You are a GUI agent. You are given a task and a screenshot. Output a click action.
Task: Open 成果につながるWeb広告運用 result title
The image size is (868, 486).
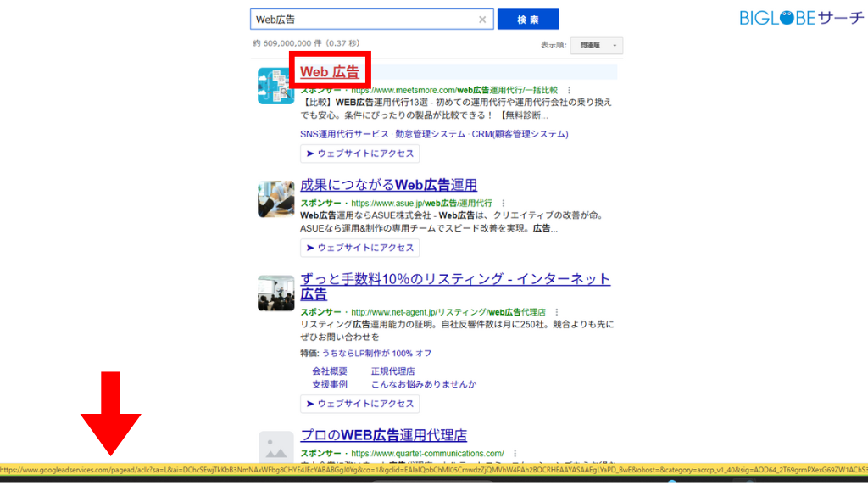coord(388,185)
